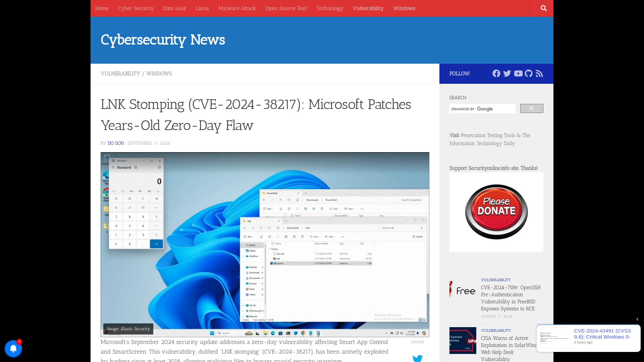Open VULNERABILITY tag above CISA article
This screenshot has width=644, height=362.
click(496, 330)
